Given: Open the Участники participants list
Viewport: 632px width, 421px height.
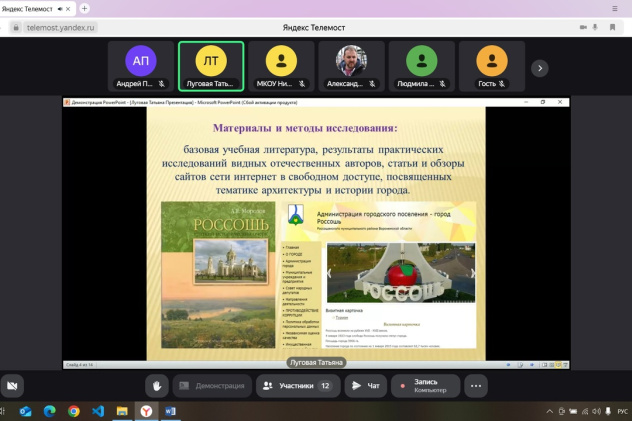Looking at the screenshot, I should (x=298, y=386).
